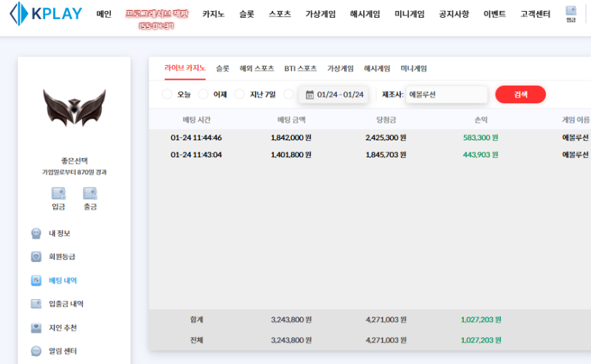The width and height of the screenshot is (591, 364).
Task: Click the 내 정보 profile icon
Action: tap(36, 233)
